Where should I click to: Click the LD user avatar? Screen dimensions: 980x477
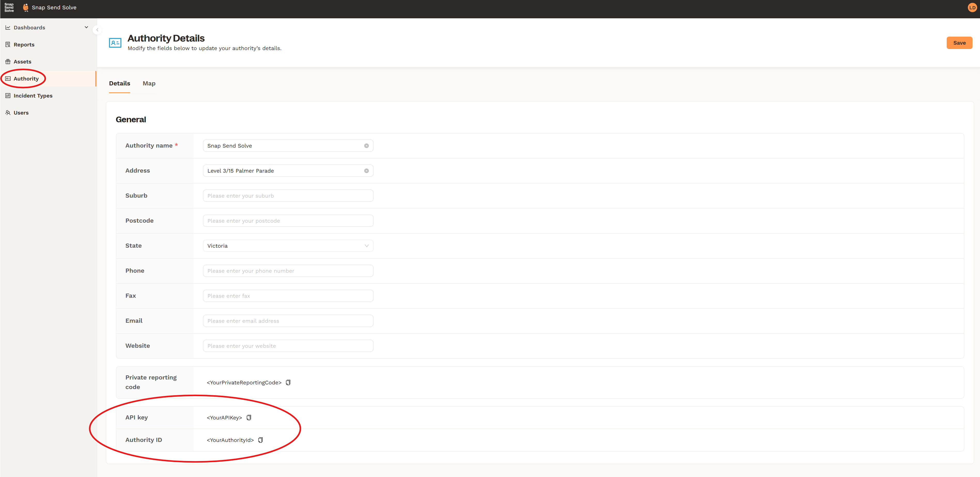pyautogui.click(x=972, y=7)
